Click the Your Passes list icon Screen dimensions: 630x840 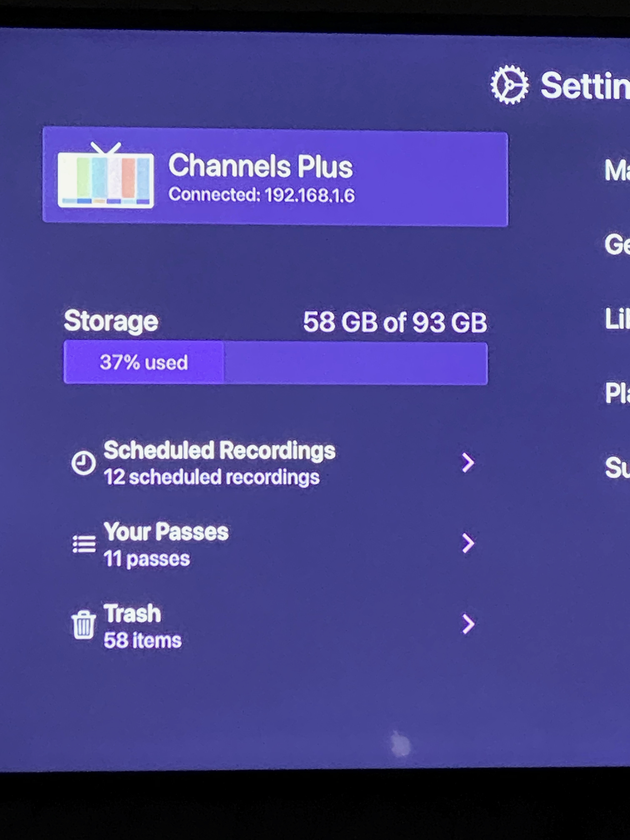[x=84, y=544]
